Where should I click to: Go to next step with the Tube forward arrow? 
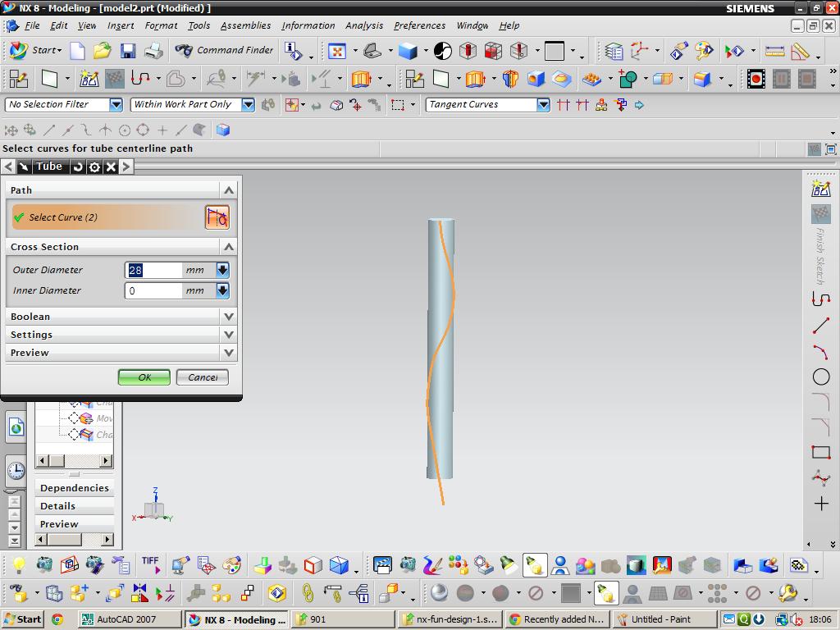126,167
